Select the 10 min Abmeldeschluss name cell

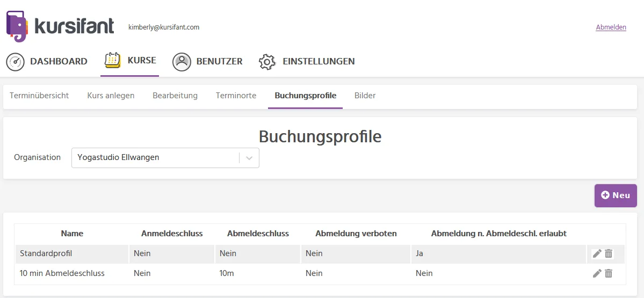point(72,273)
